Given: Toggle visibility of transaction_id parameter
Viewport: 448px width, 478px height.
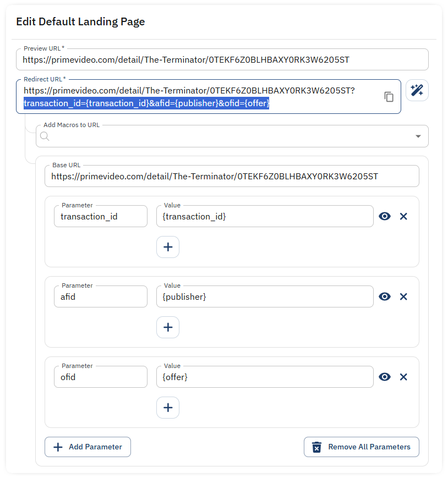Looking at the screenshot, I should (x=385, y=216).
